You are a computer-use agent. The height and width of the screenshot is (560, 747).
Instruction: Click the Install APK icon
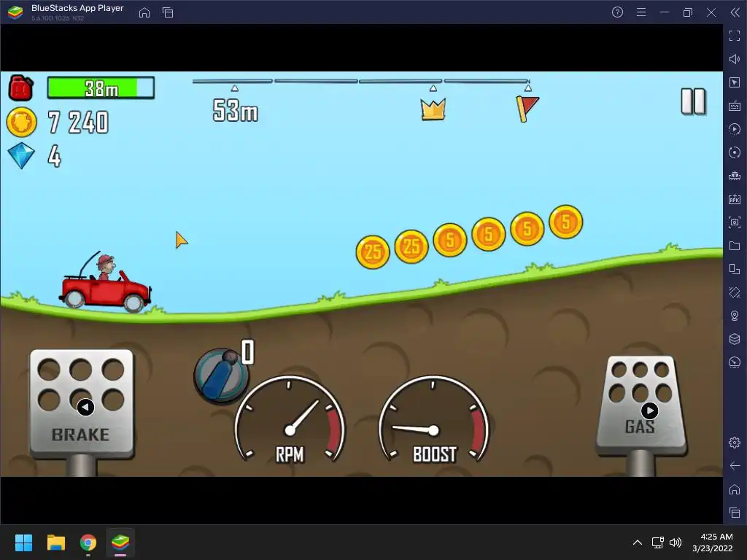click(x=735, y=199)
